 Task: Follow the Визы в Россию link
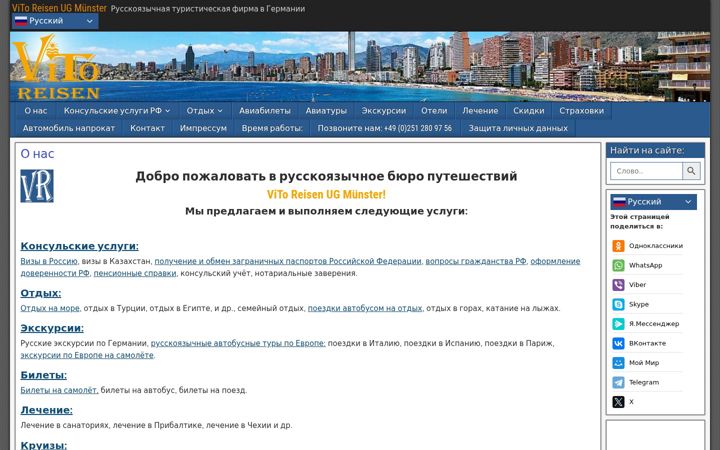[x=49, y=261]
